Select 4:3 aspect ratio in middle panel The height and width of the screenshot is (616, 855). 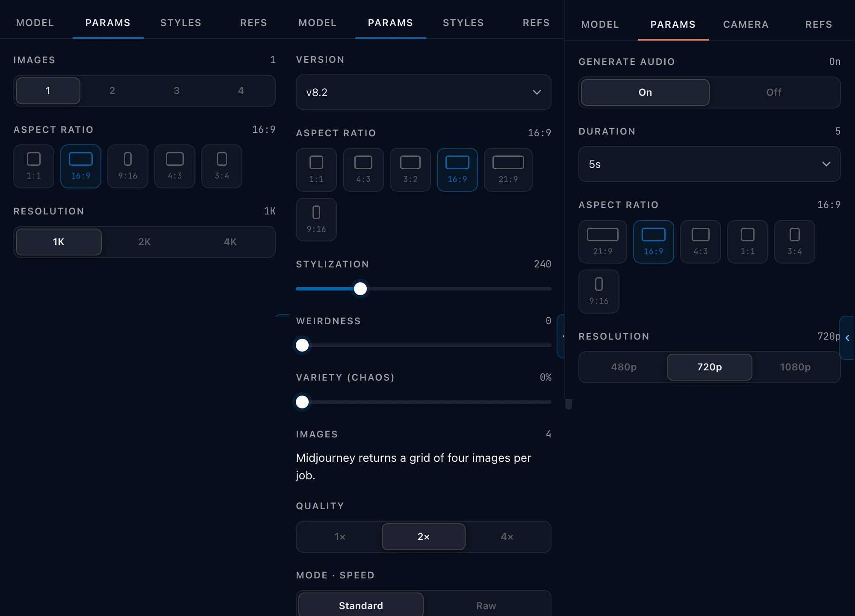363,170
